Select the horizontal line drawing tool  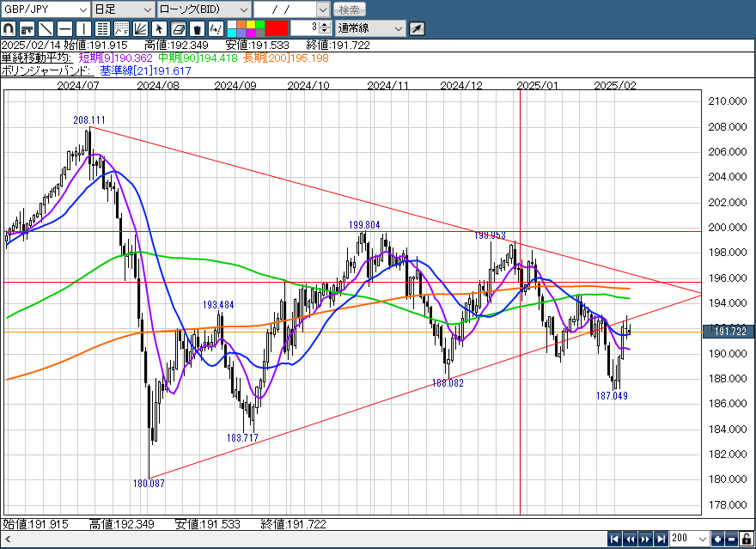(x=64, y=28)
